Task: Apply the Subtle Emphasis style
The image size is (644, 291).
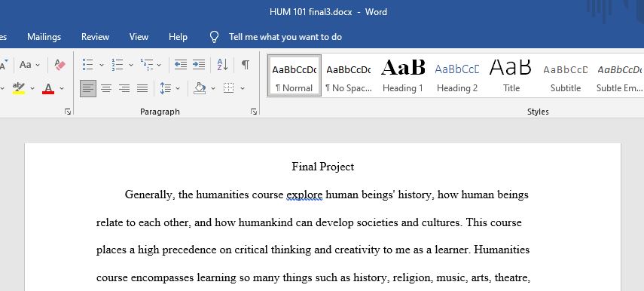Action: [619, 76]
